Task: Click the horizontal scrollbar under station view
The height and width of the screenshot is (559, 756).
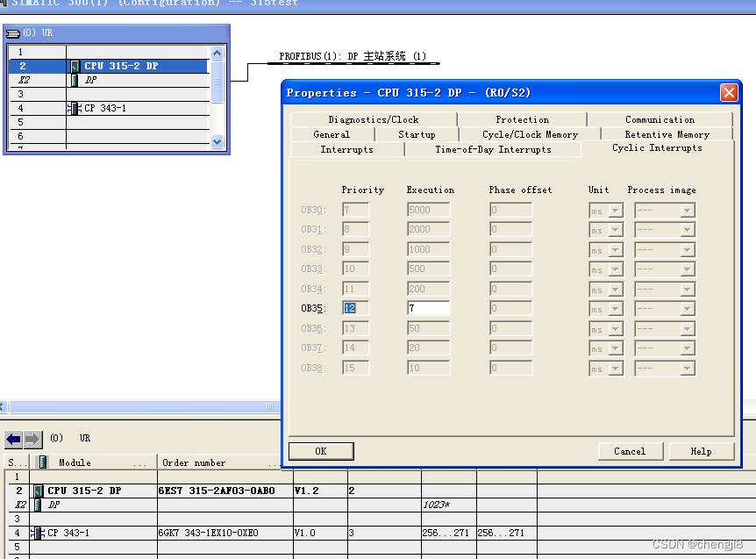Action: [143, 406]
